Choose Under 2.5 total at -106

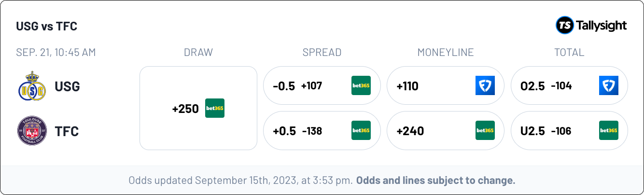click(569, 130)
